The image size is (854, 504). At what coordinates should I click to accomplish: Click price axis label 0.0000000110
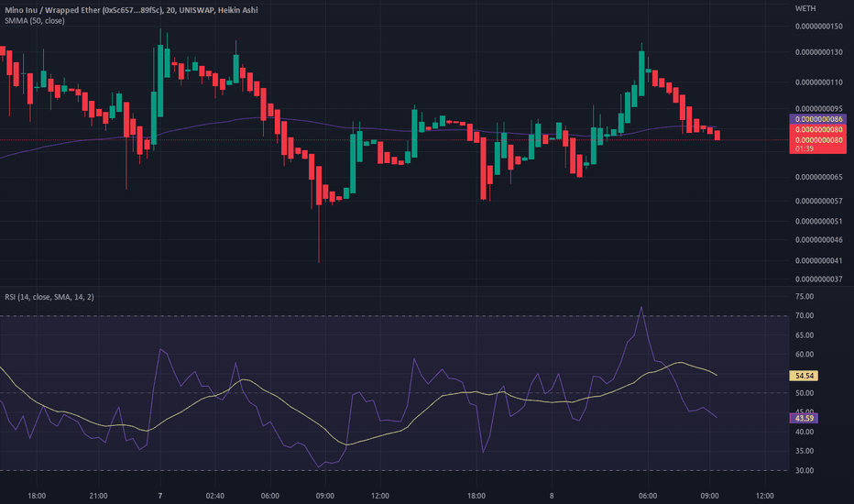pos(818,82)
